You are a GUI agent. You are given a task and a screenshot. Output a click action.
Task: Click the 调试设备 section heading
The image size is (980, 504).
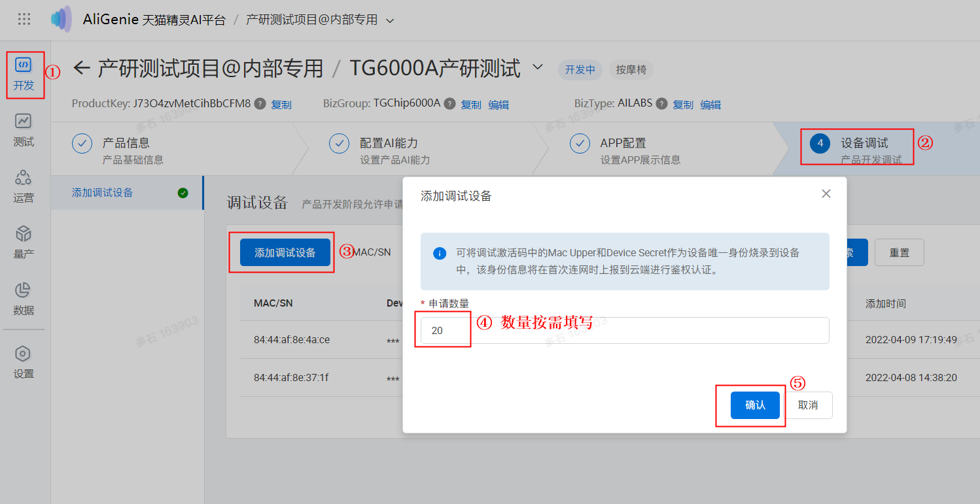(257, 203)
